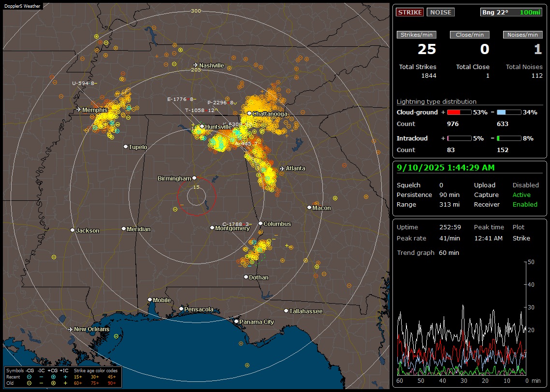Viewport: 550px width, 392px height.
Task: Click the Atlanta airport plane icon
Action: (282, 168)
